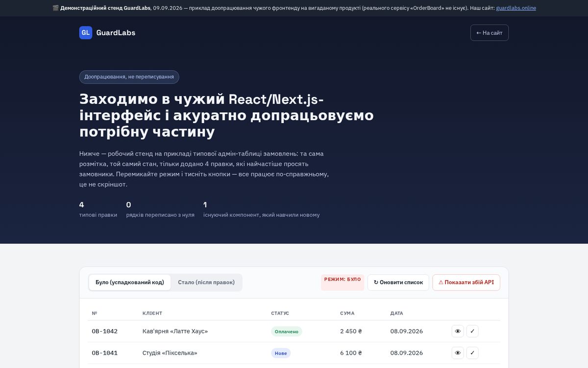Switch to «Було (успадкований код)» tab

click(x=130, y=283)
